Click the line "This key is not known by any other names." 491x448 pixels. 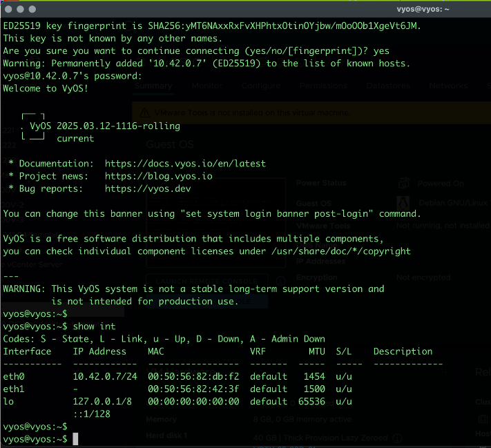(x=113, y=39)
